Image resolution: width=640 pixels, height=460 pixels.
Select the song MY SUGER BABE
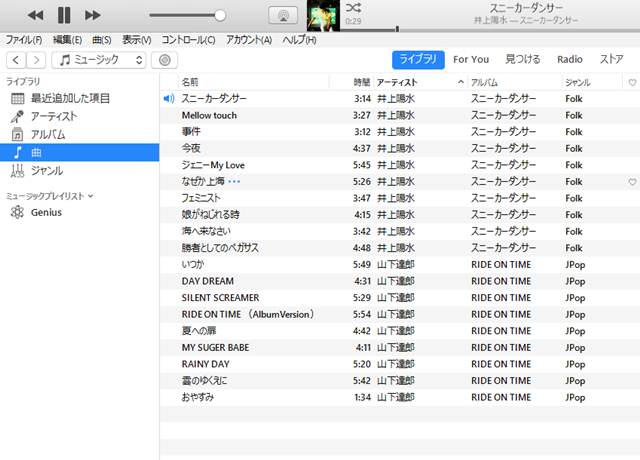[x=216, y=348]
